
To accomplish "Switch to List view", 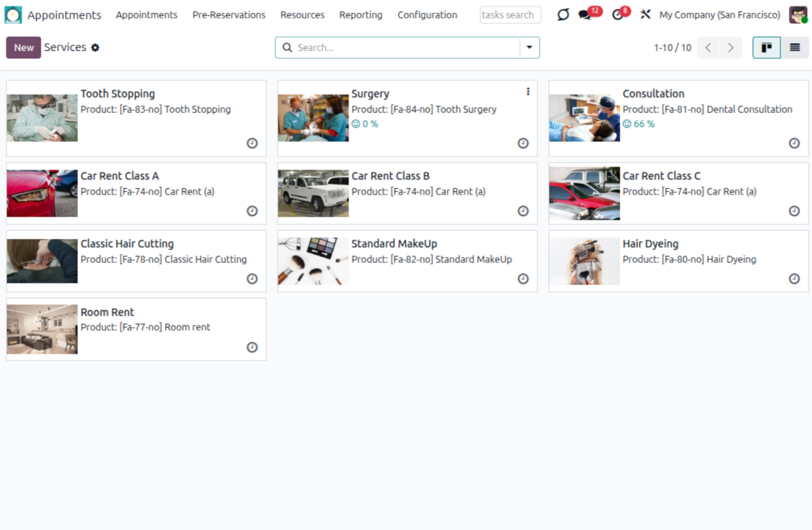I will click(795, 47).
